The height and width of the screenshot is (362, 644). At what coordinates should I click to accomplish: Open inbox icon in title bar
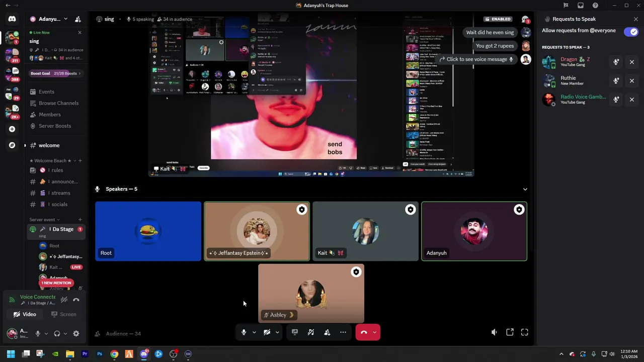[x=581, y=6]
